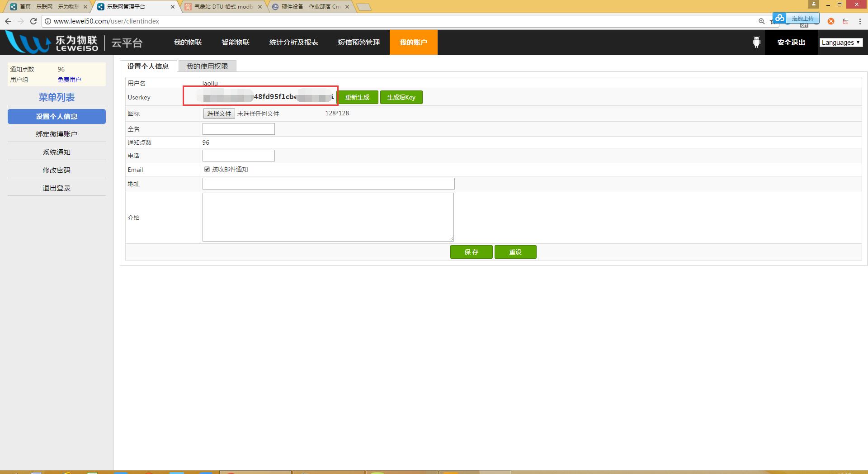The height and width of the screenshot is (474, 868).
Task: Click the site info icon in address bar
Action: (48, 21)
